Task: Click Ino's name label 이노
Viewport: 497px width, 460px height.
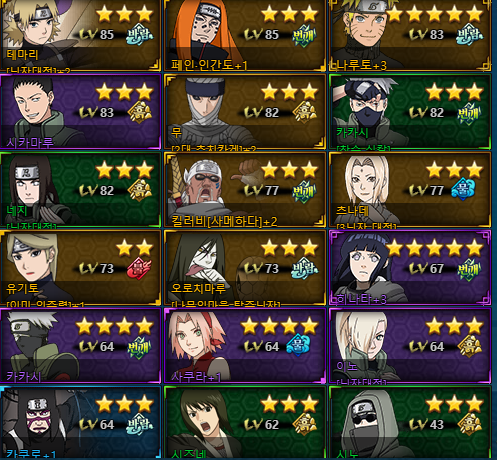Action: coord(347,367)
